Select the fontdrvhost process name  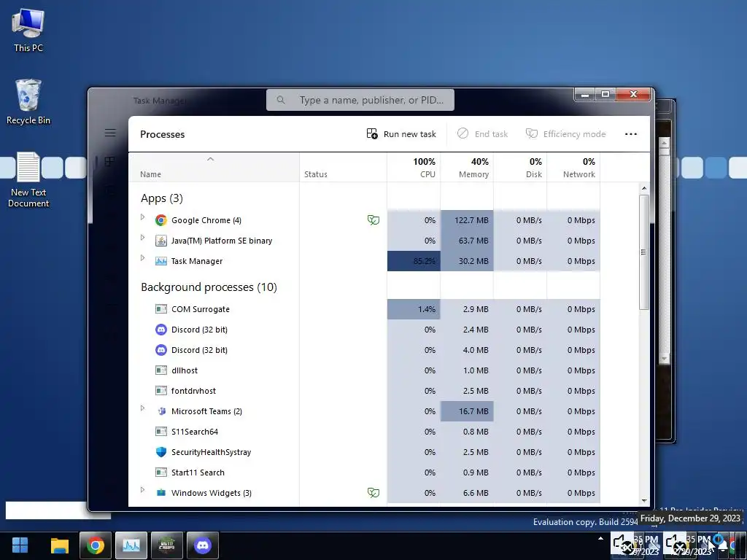coord(193,391)
